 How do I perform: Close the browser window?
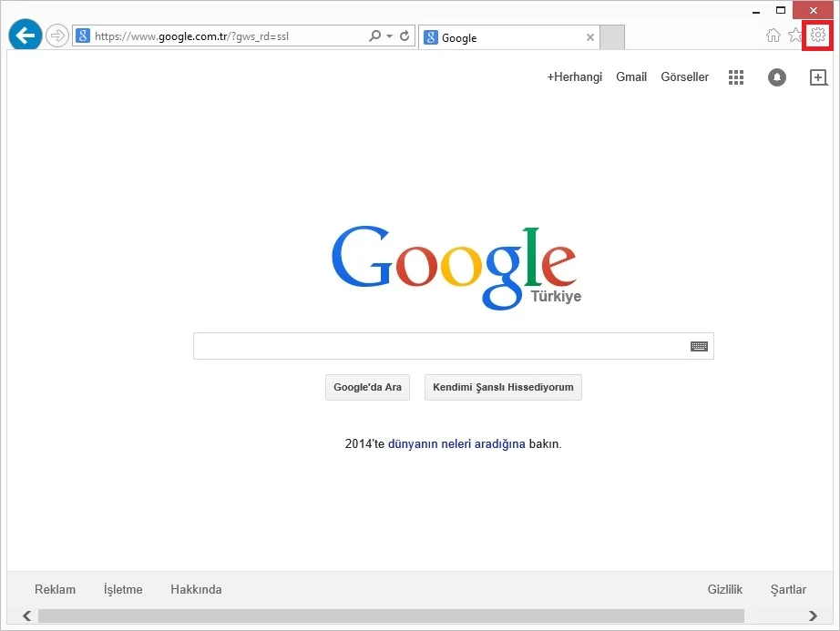tap(814, 10)
